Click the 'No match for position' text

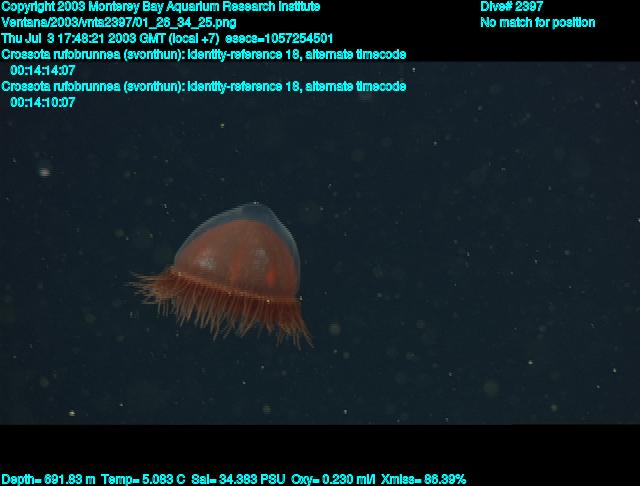tap(538, 22)
